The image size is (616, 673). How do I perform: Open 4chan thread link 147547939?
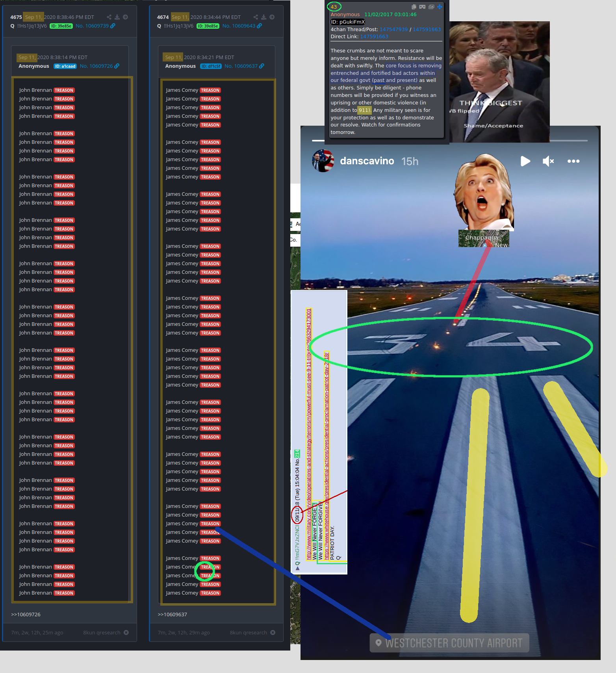393,30
